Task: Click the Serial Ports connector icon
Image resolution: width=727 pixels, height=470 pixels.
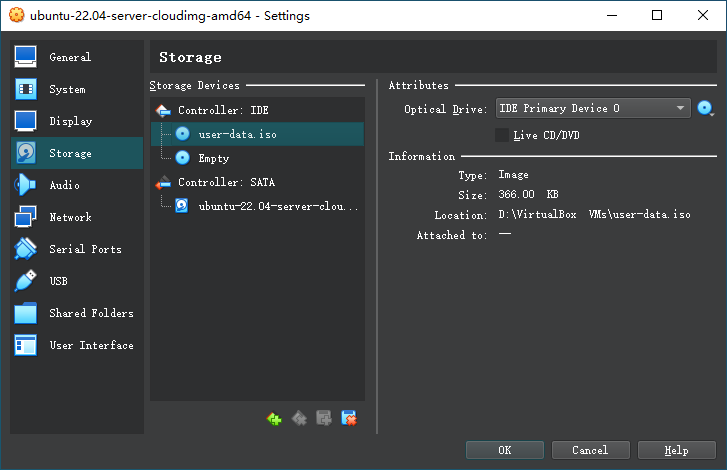Action: point(26,249)
